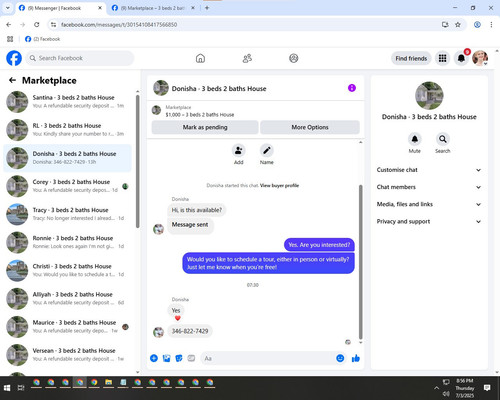
Task: Click the 346-822-7429 phone number message
Action: 190,331
